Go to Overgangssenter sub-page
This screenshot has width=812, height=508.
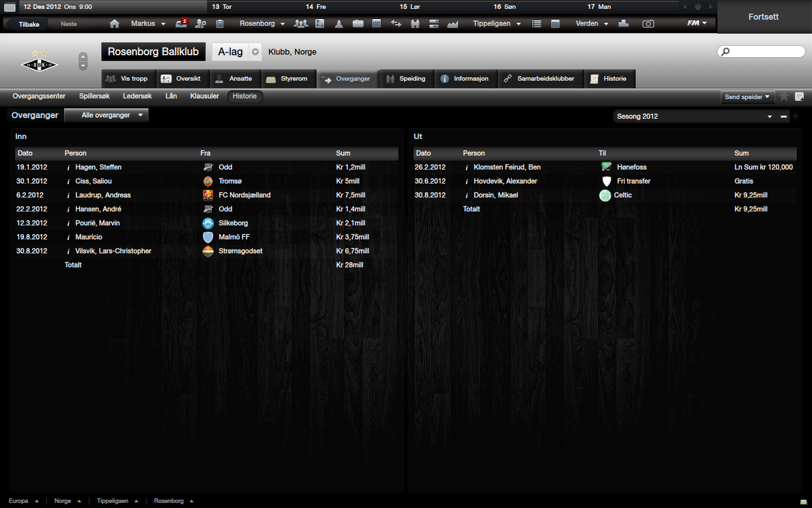(39, 97)
